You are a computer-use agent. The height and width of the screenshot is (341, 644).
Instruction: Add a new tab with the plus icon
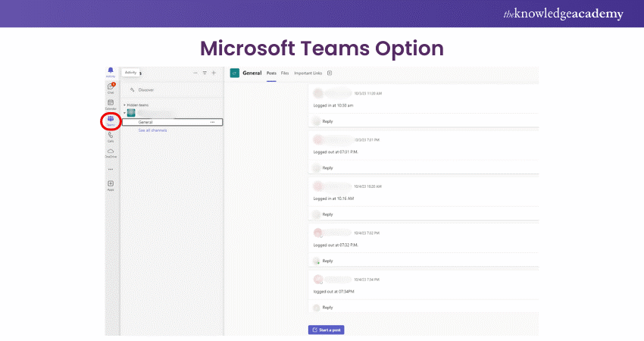[330, 74]
